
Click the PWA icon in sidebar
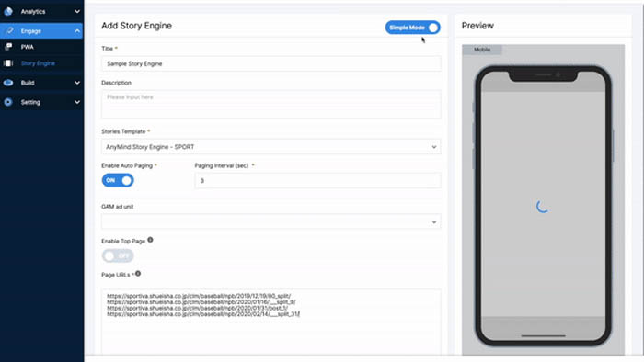(x=8, y=47)
